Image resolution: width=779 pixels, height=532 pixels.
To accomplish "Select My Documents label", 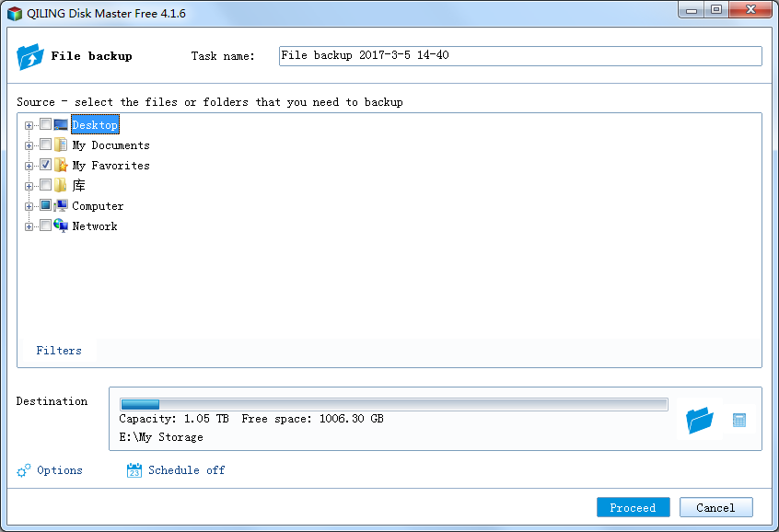I will [110, 145].
